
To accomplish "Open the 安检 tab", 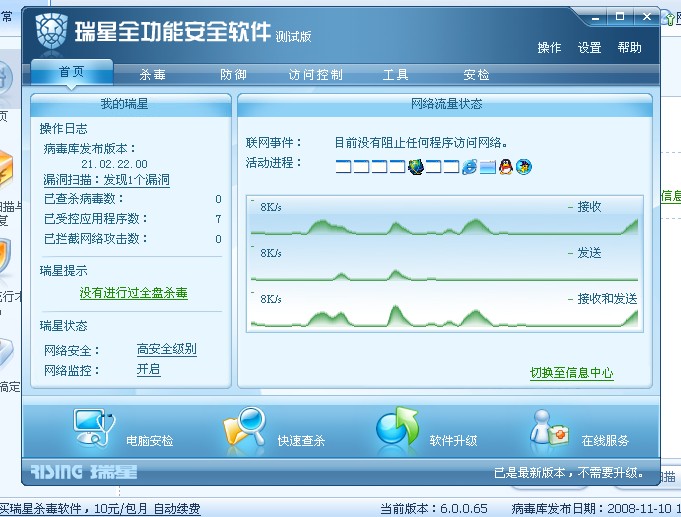I will [x=476, y=75].
